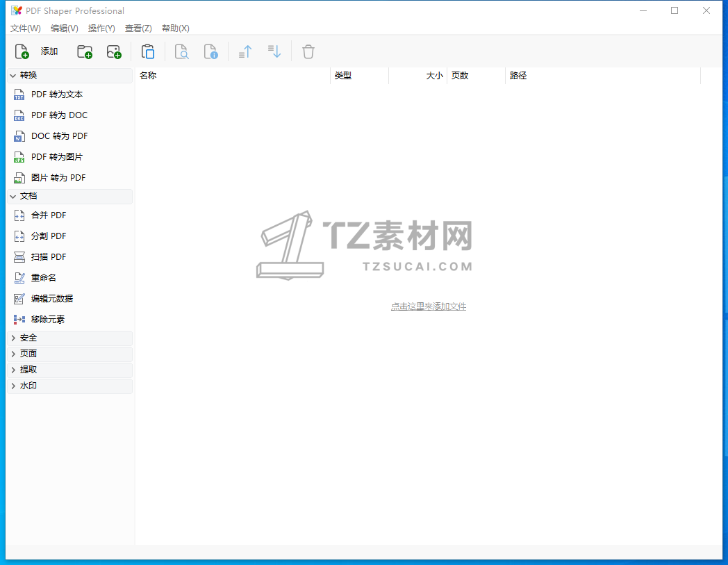
Task: Open the 编辑(V) menu
Action: click(x=64, y=28)
